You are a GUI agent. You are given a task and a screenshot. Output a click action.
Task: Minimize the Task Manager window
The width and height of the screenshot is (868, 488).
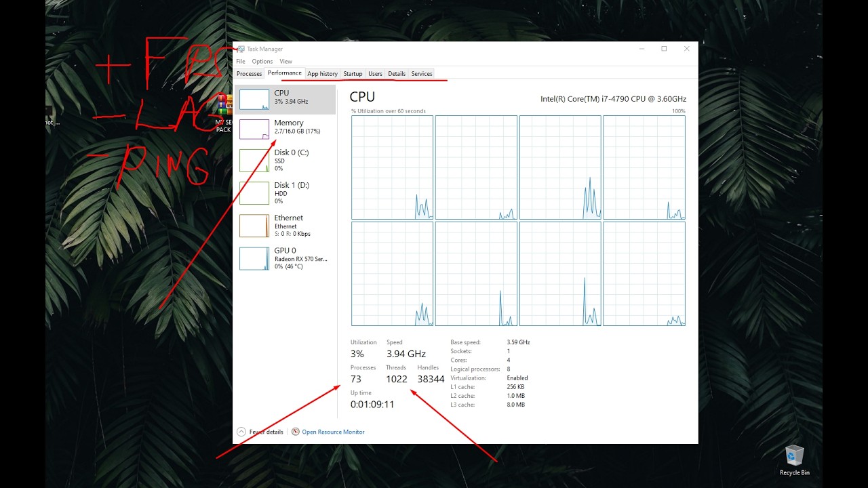coord(642,49)
